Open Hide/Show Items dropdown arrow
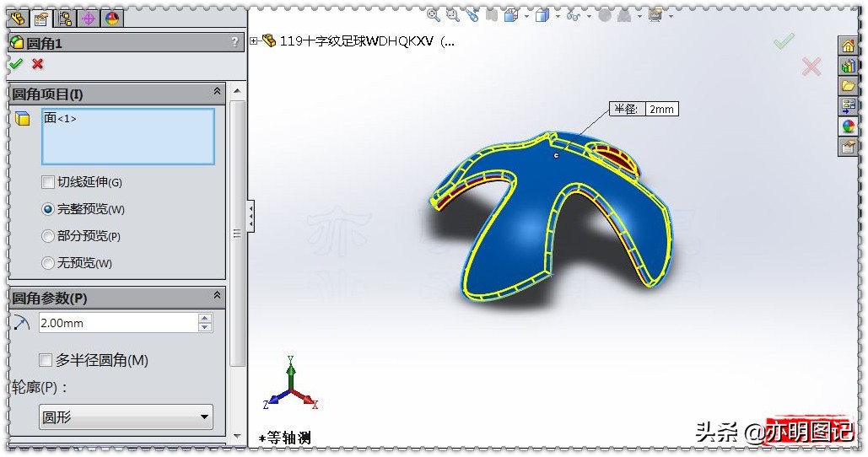This screenshot has height=457, width=868. (589, 16)
